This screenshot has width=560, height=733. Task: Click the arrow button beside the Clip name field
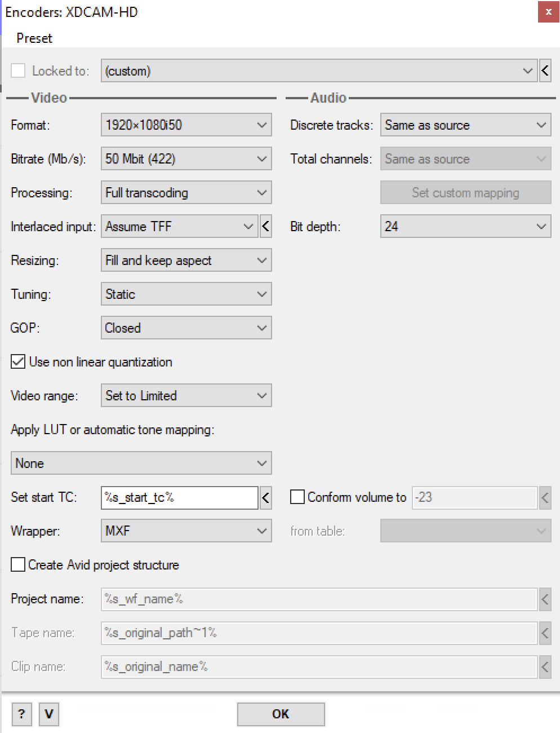click(545, 666)
